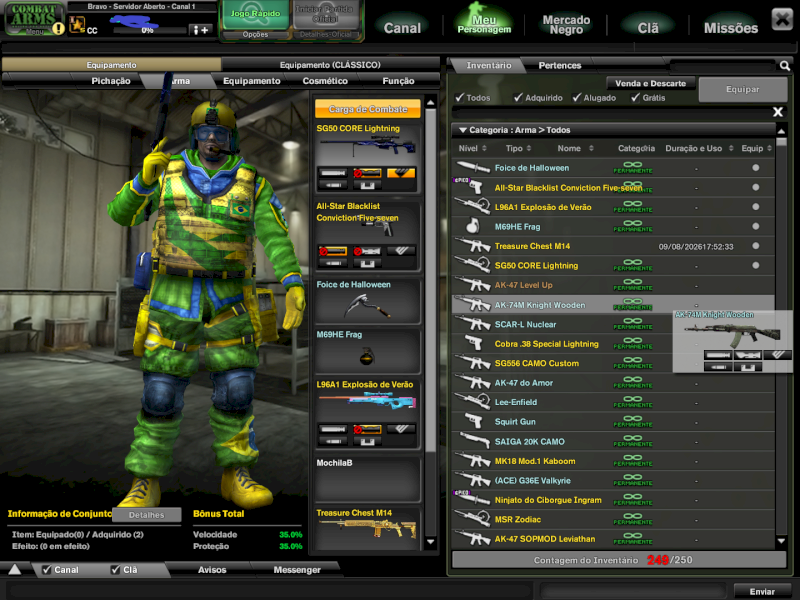800x600 pixels.
Task: Click the inventory search input field
Action: pyautogui.click(x=722, y=65)
